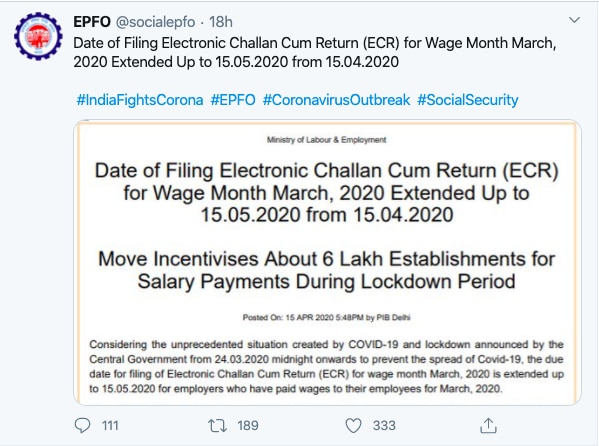Open the reply speech bubble icon
Image resolution: width=599 pixels, height=446 pixels.
[x=83, y=425]
